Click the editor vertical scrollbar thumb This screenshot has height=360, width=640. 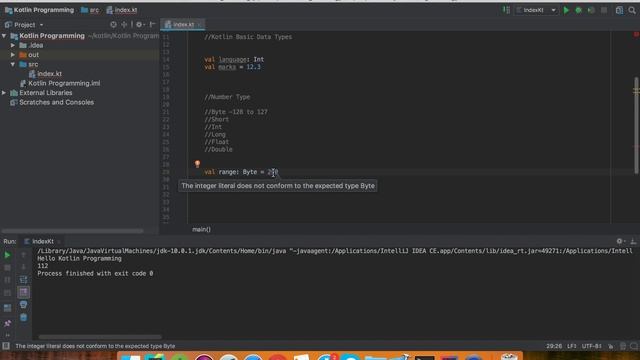[636, 125]
